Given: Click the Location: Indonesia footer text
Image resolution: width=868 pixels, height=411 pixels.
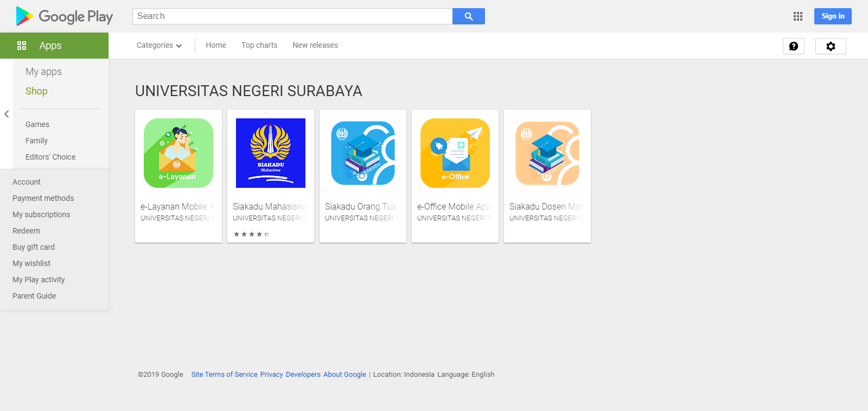Looking at the screenshot, I should [x=404, y=375].
